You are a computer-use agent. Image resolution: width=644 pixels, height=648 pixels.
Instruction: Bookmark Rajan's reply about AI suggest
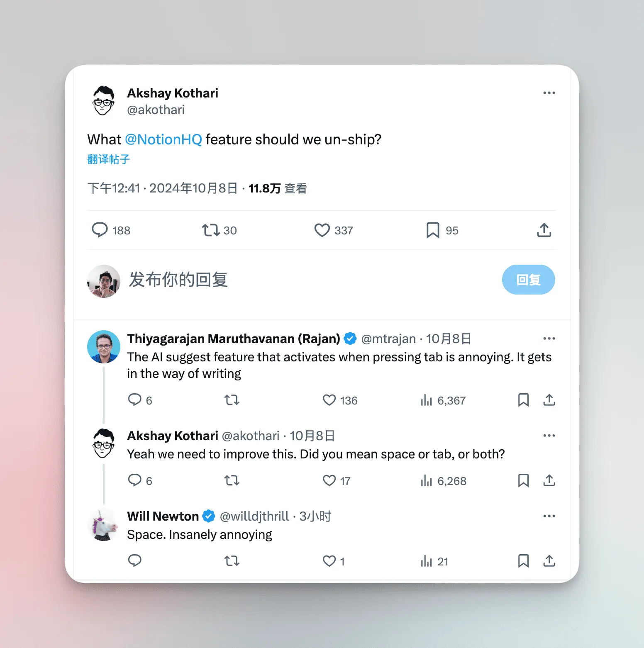click(x=523, y=400)
